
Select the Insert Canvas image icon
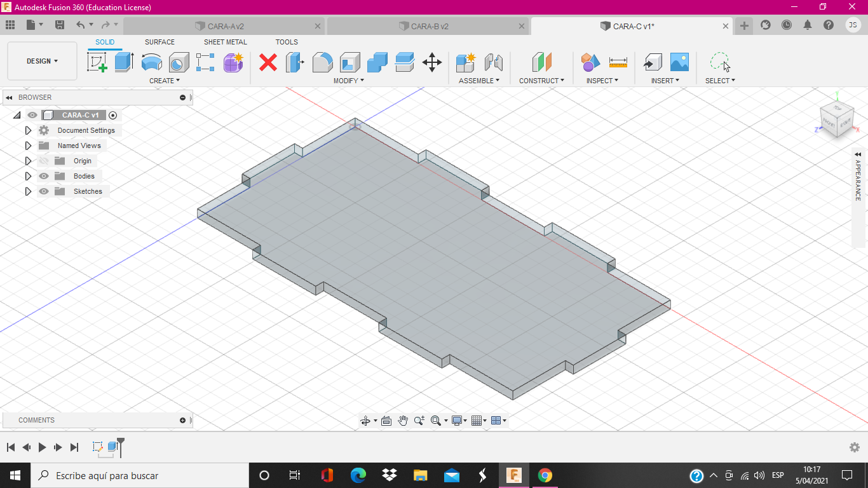point(679,62)
